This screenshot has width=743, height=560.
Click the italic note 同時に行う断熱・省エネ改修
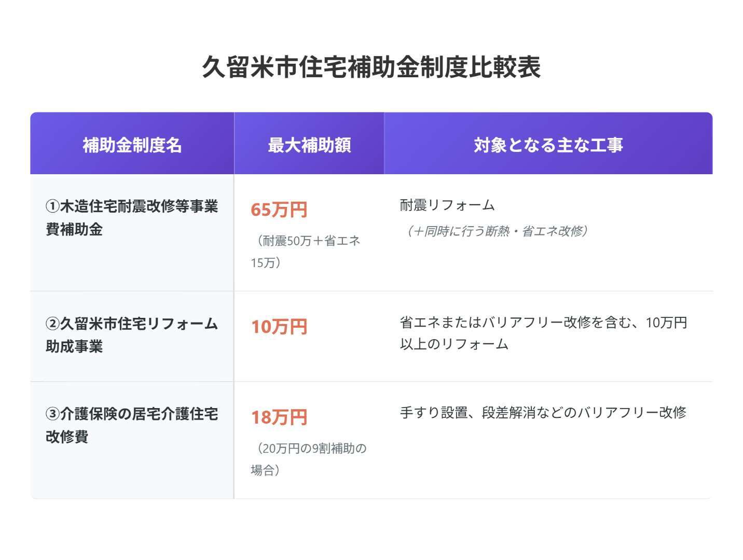point(497,231)
